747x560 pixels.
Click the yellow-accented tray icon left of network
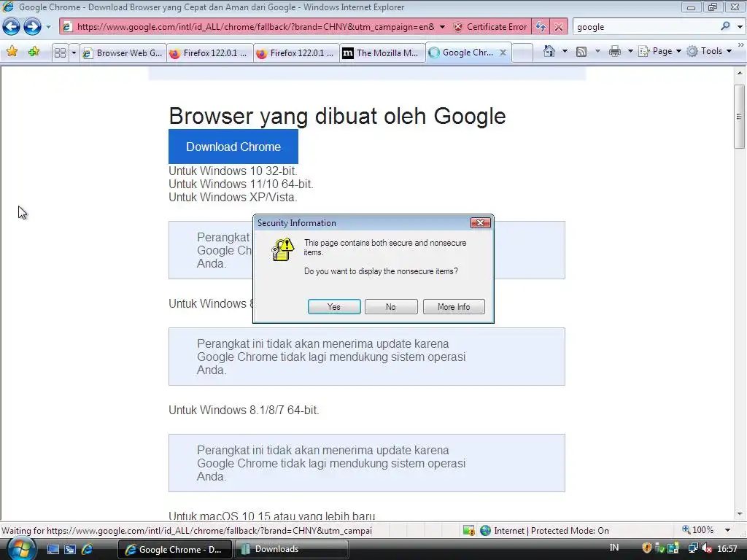point(673,548)
